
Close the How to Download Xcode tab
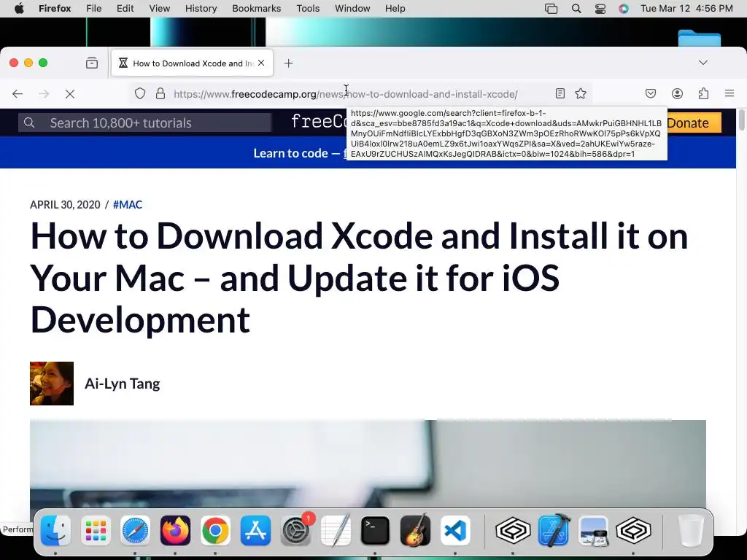(261, 63)
